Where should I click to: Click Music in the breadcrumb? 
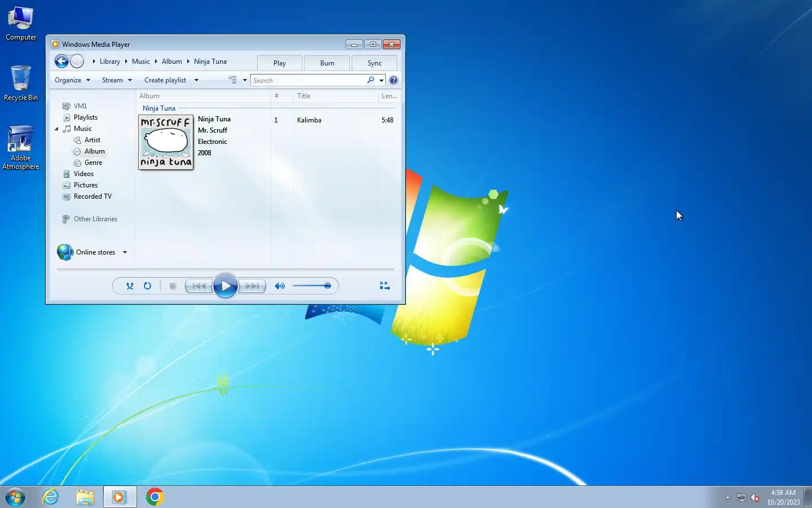click(141, 62)
